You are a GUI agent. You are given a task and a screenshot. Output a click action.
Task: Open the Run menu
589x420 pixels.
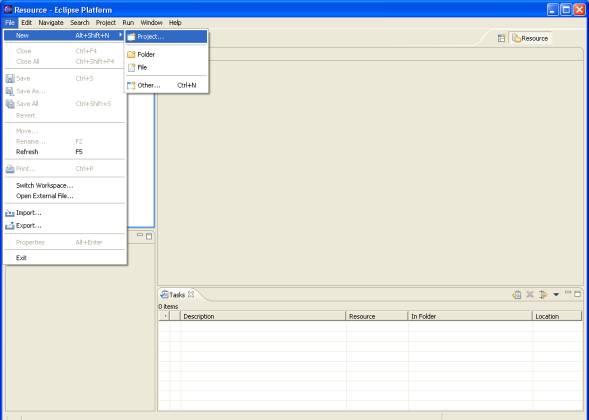(x=128, y=23)
